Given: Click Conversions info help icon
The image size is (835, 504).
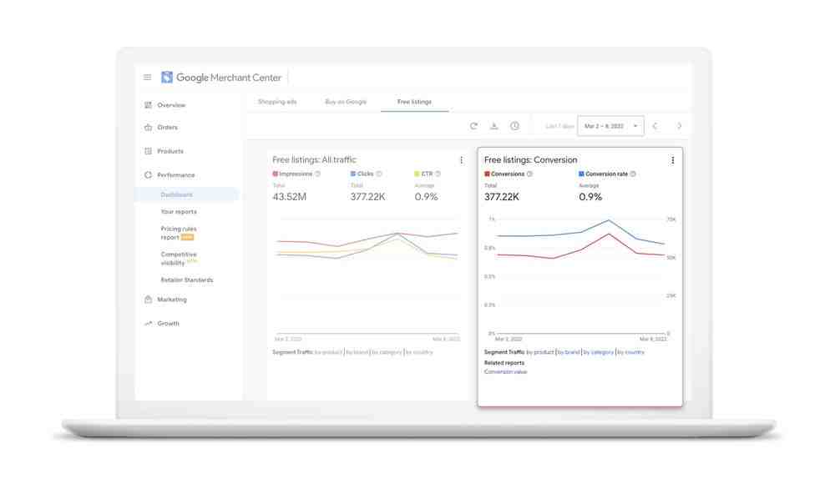Looking at the screenshot, I should pos(529,174).
